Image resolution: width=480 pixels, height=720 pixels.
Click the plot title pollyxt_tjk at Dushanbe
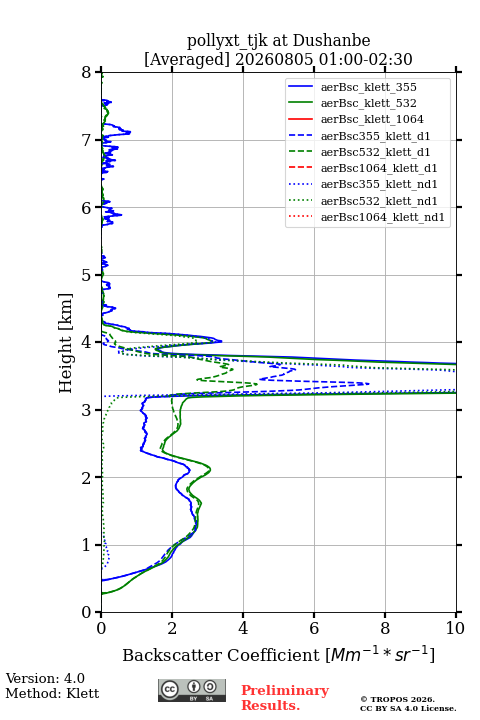pos(278,41)
